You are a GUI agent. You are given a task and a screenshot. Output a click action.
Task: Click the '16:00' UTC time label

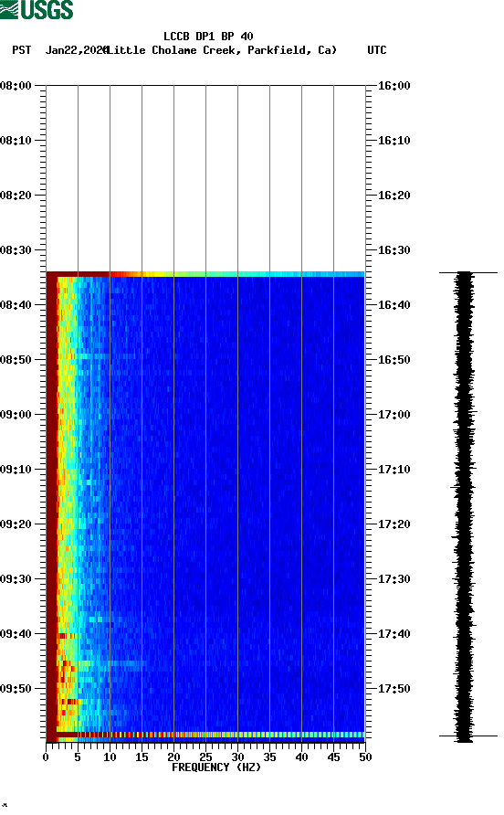point(394,86)
